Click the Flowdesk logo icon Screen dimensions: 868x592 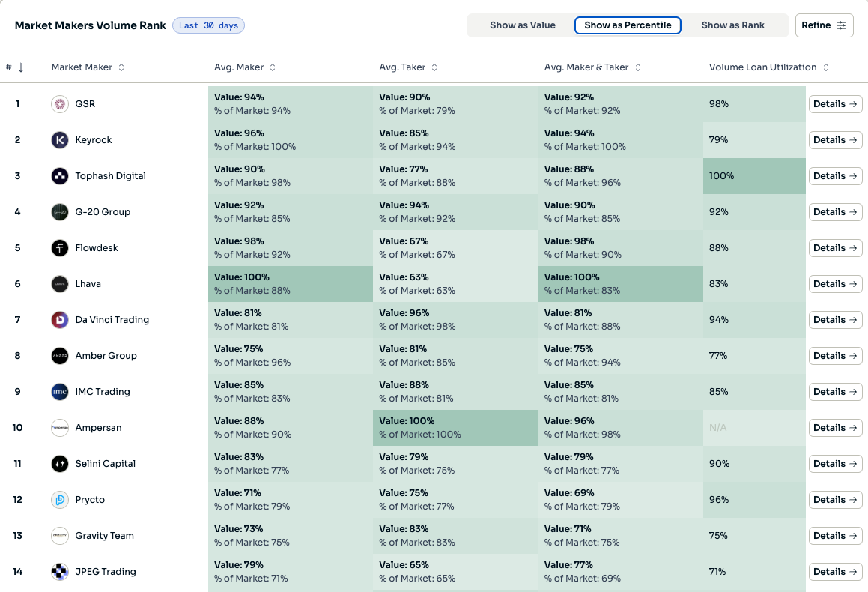tap(60, 248)
